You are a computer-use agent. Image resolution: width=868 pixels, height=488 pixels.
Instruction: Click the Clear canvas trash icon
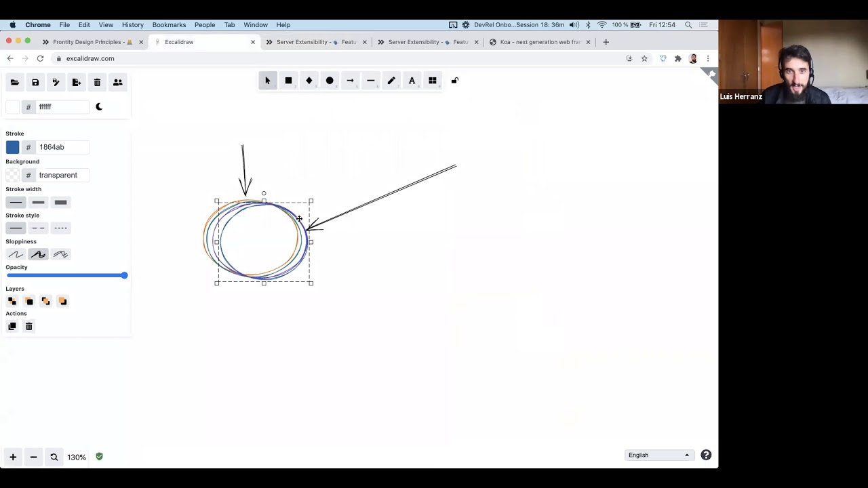coord(97,83)
